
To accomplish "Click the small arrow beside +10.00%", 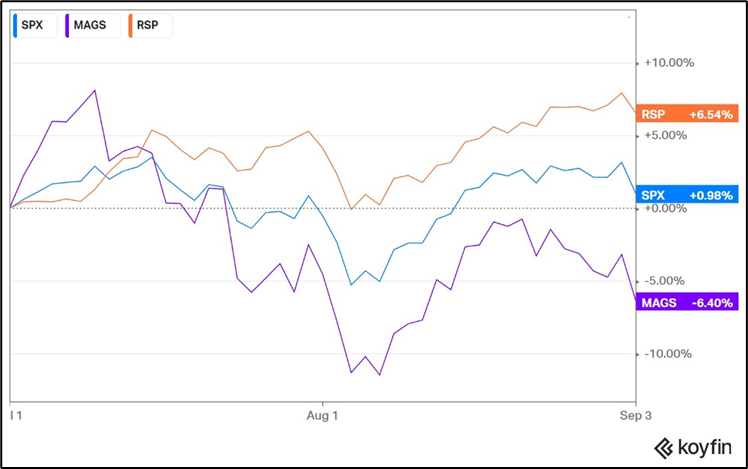I will (x=637, y=62).
